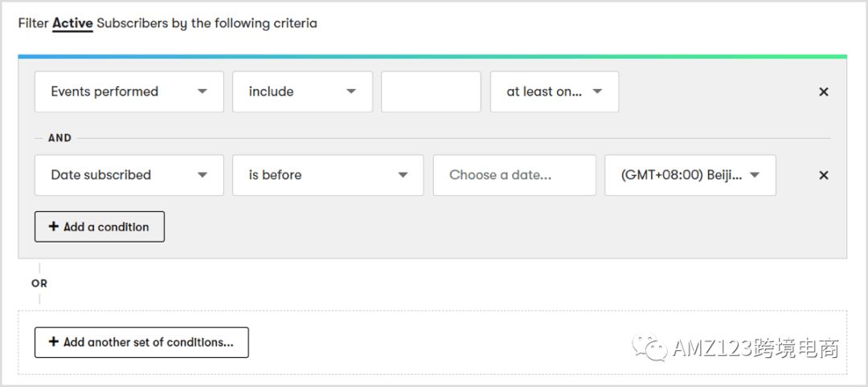Image resolution: width=868 pixels, height=387 pixels.
Task: Remove the Date subscribed condition row
Action: point(823,175)
